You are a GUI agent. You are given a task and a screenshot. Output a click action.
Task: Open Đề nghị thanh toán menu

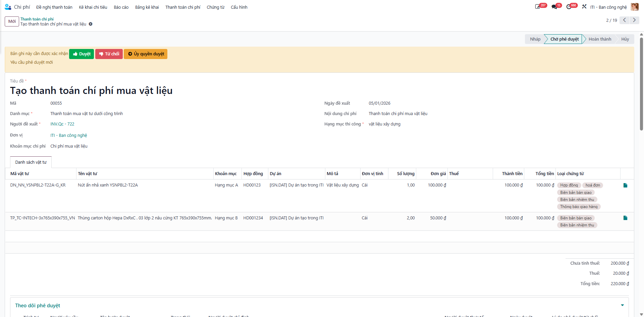click(54, 7)
